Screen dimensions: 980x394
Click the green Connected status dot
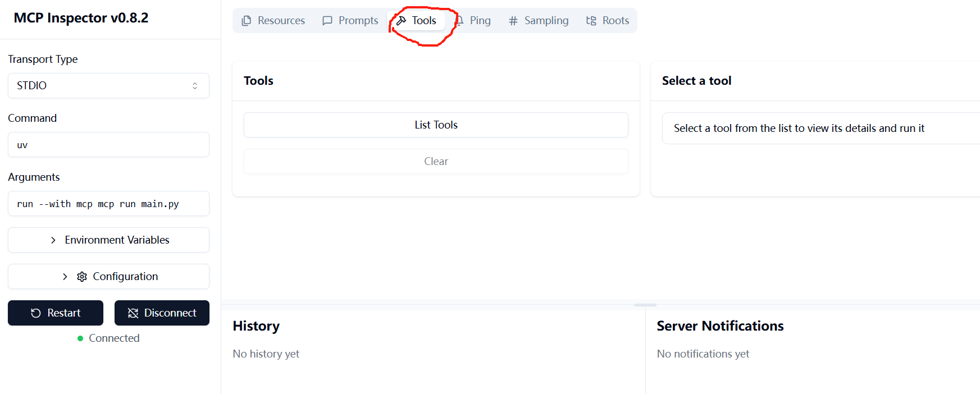pos(80,338)
